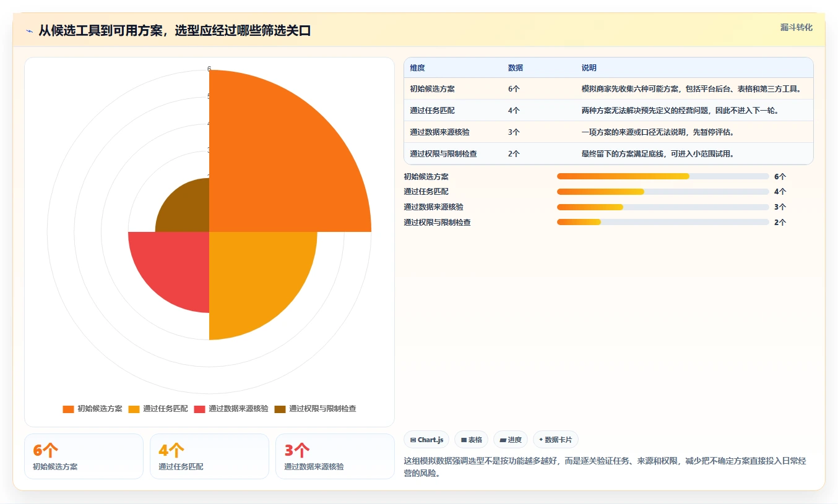Select the 进度 tag chip
The height and width of the screenshot is (504, 838).
(510, 440)
